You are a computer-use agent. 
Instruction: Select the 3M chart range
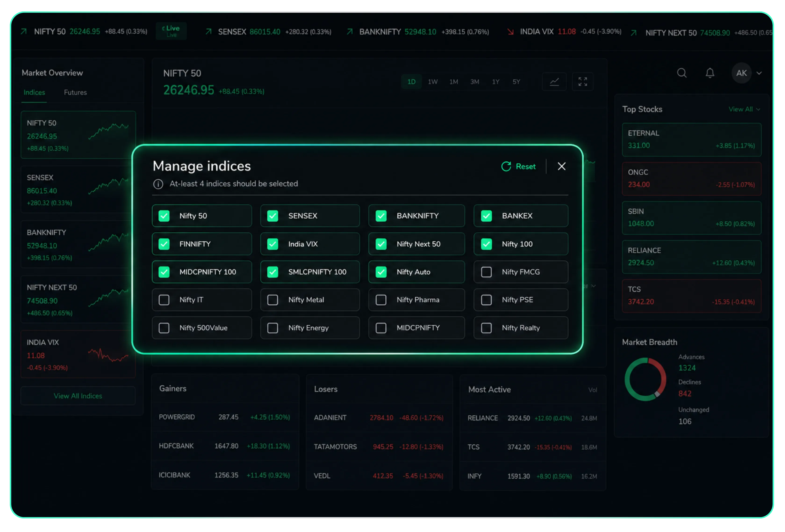coord(475,82)
